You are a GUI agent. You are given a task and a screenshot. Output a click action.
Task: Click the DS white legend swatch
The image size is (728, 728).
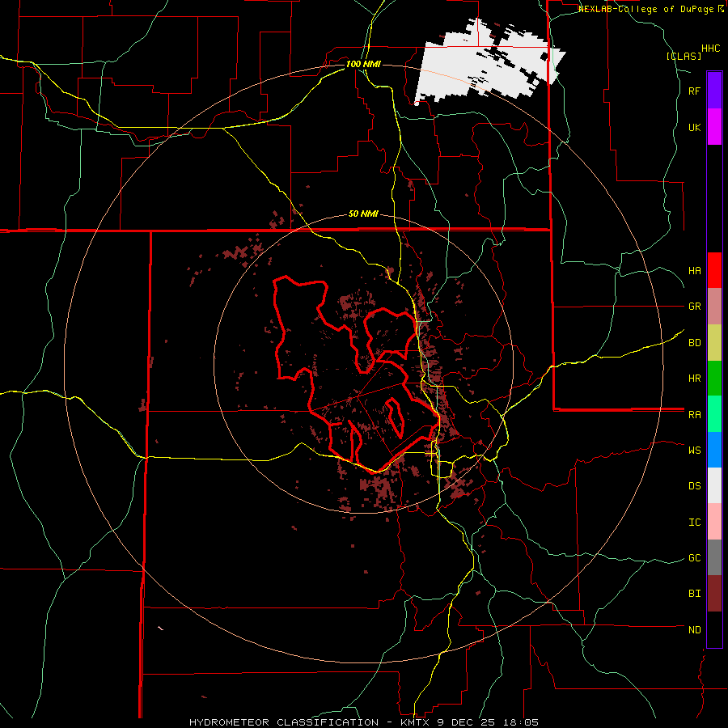714,485
